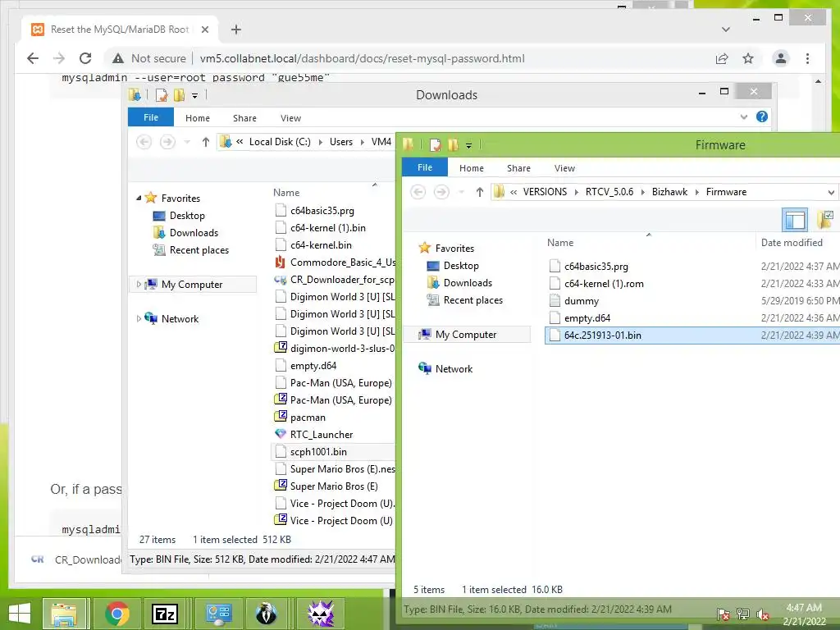Viewport: 840px width, 630px height.
Task: Expand My Computer in Downloads window tree
Action: click(x=139, y=284)
